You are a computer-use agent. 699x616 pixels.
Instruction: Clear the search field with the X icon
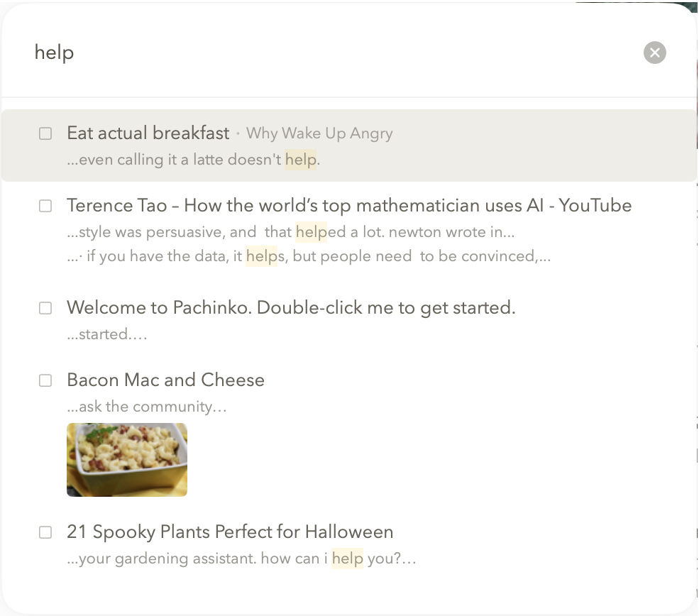654,53
